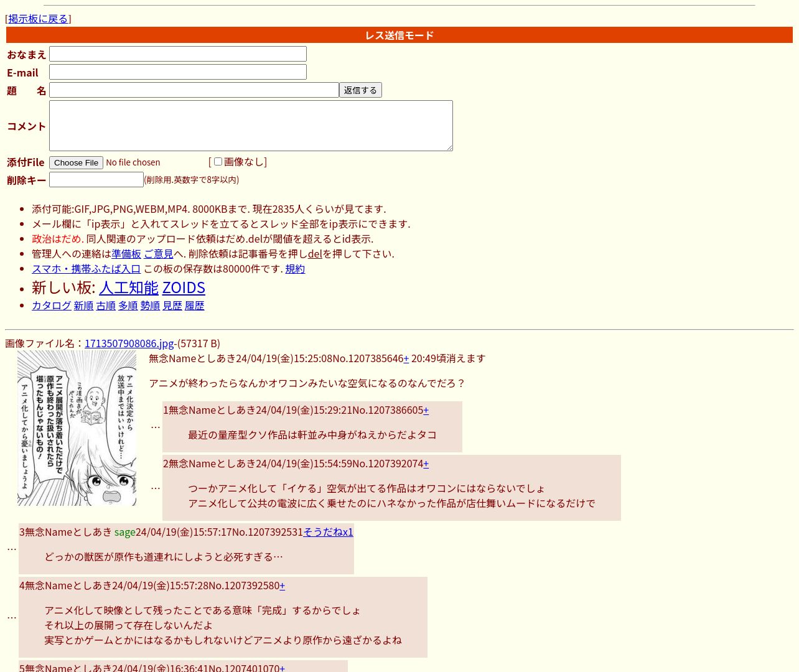This screenshot has height=672, width=799.
Task: Sort threads by 新順
Action: click(83, 306)
